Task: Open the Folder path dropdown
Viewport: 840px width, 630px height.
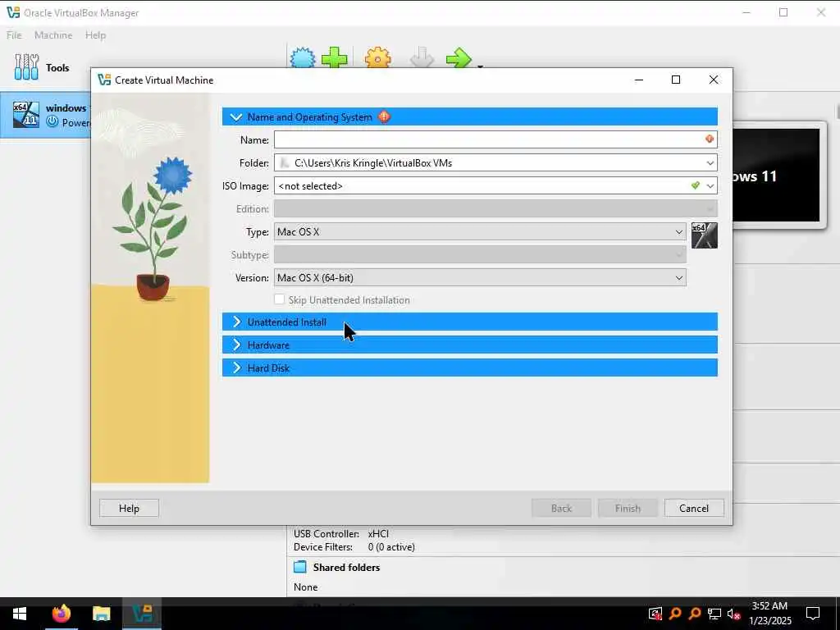Action: (710, 163)
